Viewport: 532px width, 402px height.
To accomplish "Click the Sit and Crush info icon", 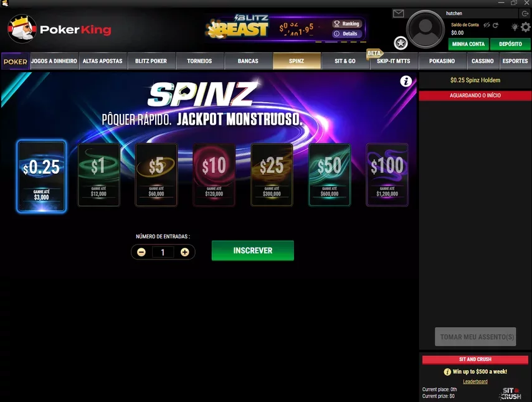I will [x=447, y=372].
